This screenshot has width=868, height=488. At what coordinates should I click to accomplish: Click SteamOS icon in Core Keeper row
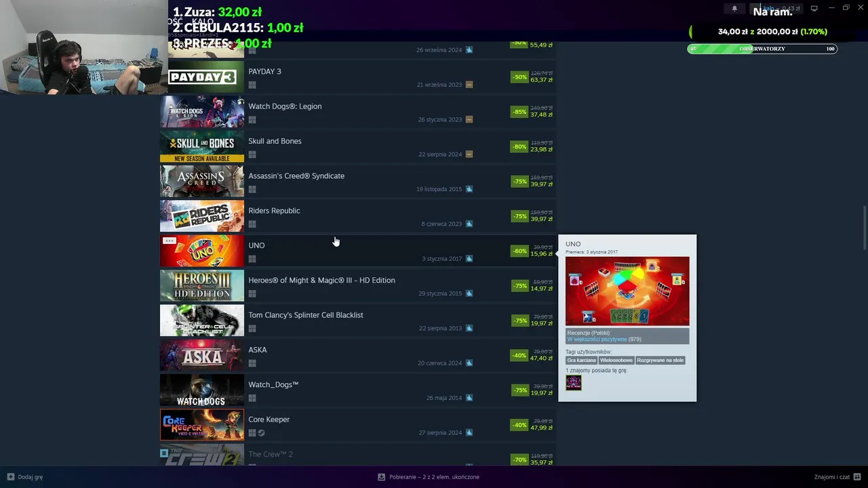(262, 433)
